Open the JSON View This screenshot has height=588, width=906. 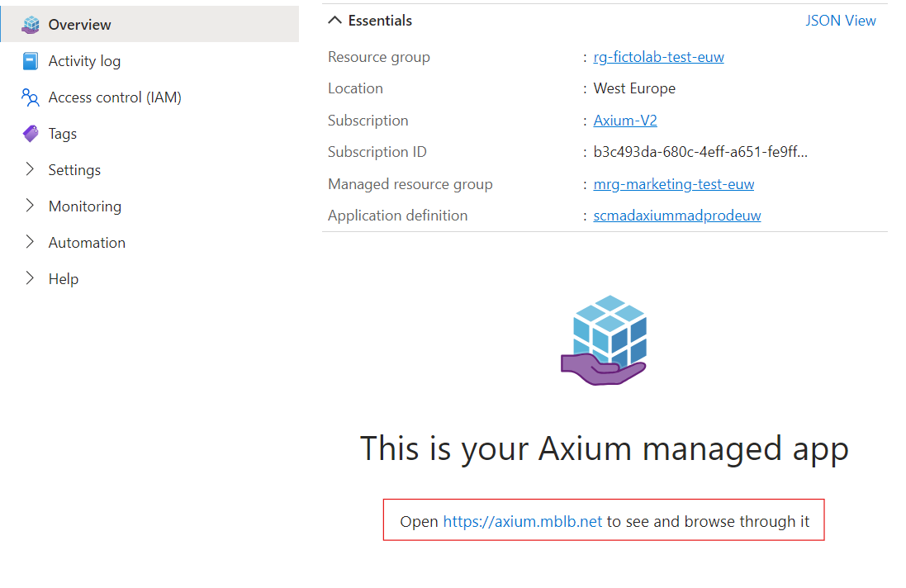tap(841, 20)
